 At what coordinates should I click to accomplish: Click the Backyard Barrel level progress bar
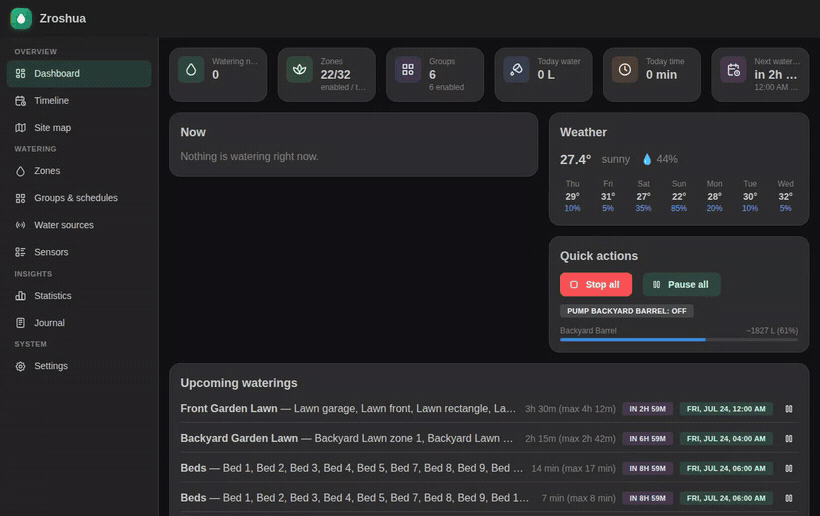pos(679,340)
